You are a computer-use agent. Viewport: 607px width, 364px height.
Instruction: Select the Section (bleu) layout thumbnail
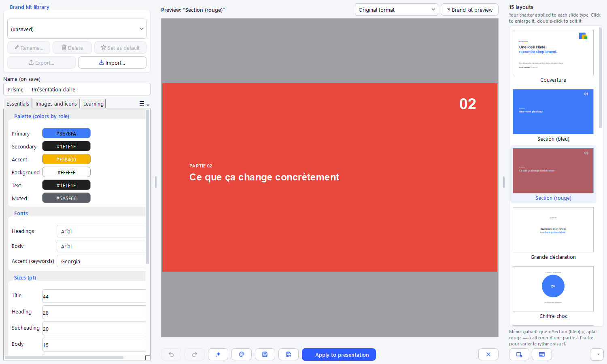click(553, 112)
